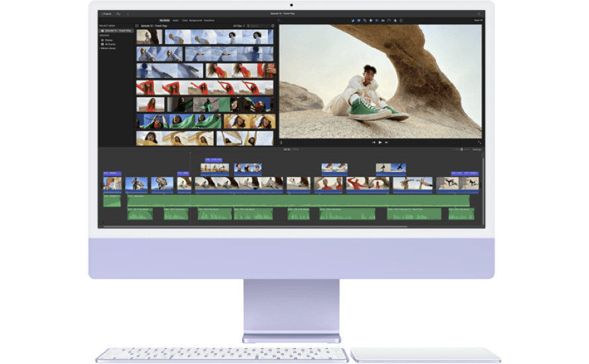Open Noise Reduction and Equalizer controls
The width and height of the screenshot is (589, 364).
point(383,21)
